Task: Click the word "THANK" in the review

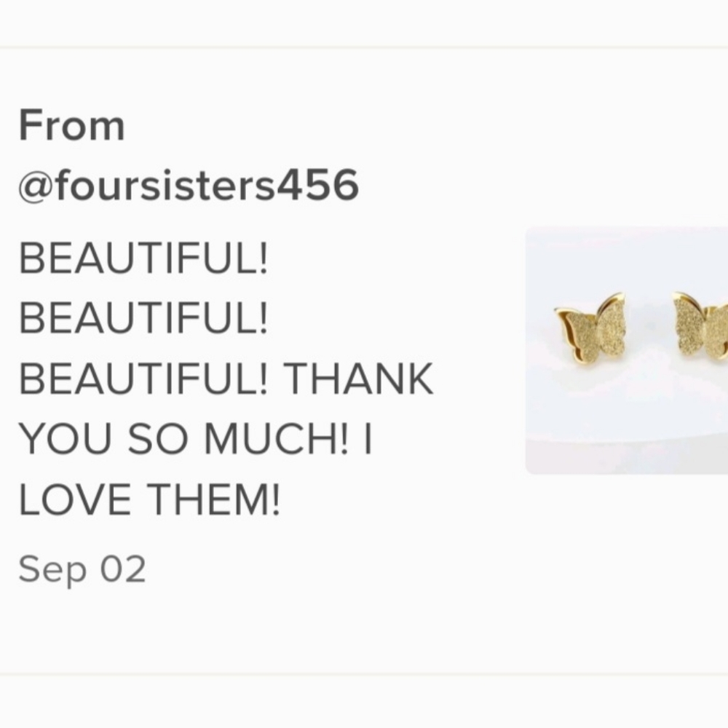Action: (x=358, y=379)
